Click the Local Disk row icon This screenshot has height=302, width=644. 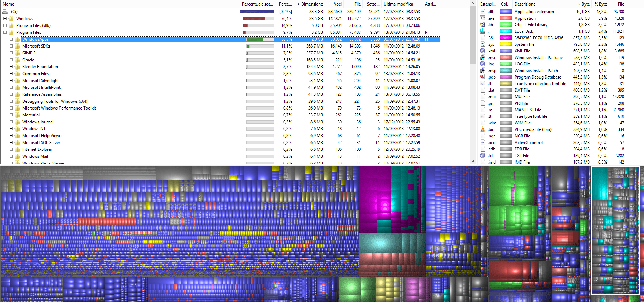coord(483,31)
